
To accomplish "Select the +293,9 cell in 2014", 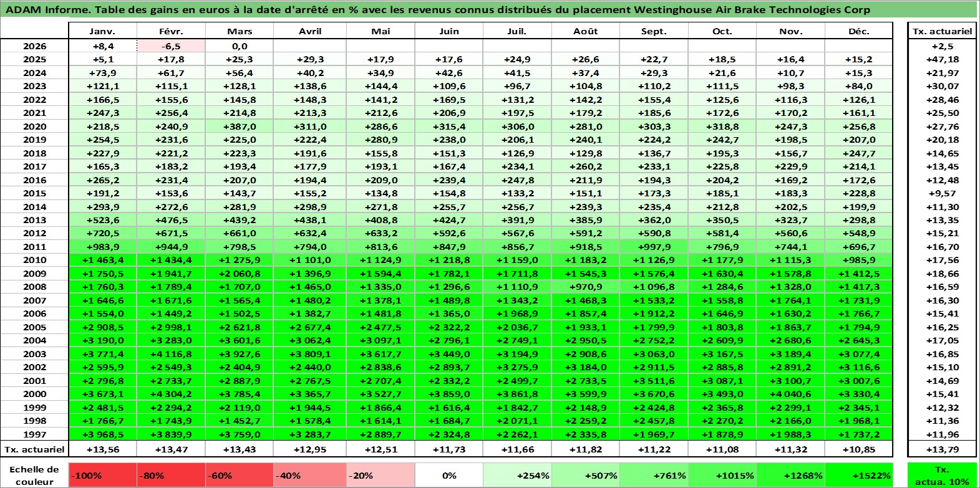I will click(x=102, y=207).
